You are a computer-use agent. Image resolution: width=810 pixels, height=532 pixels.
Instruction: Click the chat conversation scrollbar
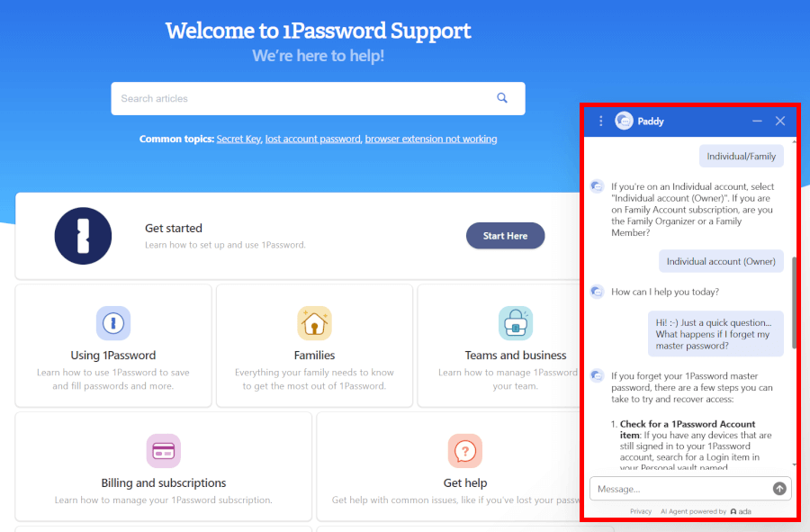(794, 306)
